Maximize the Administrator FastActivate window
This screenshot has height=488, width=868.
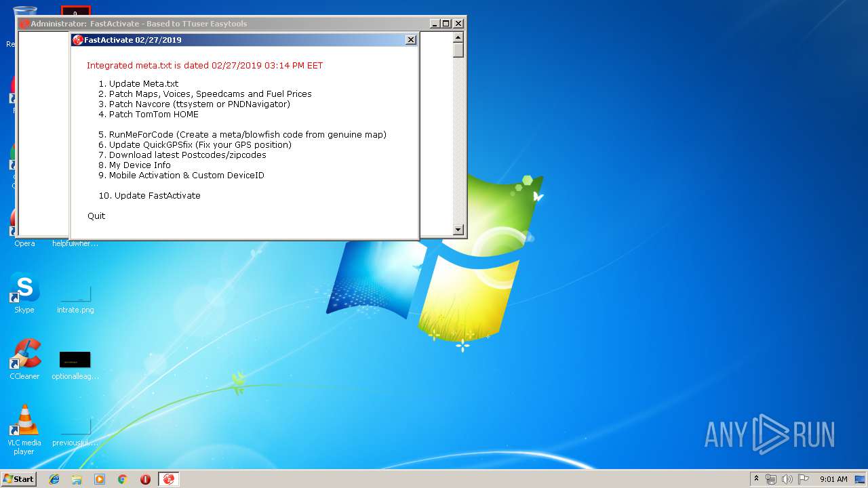[x=446, y=24]
